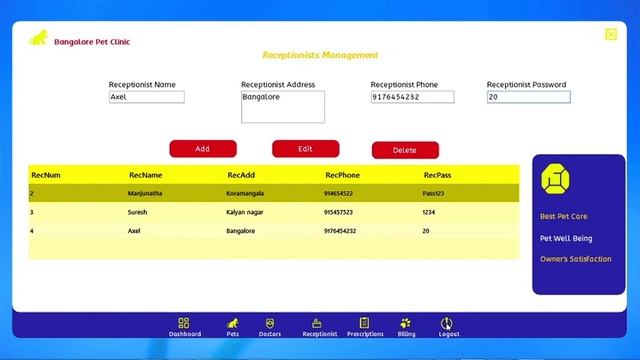This screenshot has width=640, height=360.
Task: Open Receptionist icon in bottom bar
Action: 317,323
